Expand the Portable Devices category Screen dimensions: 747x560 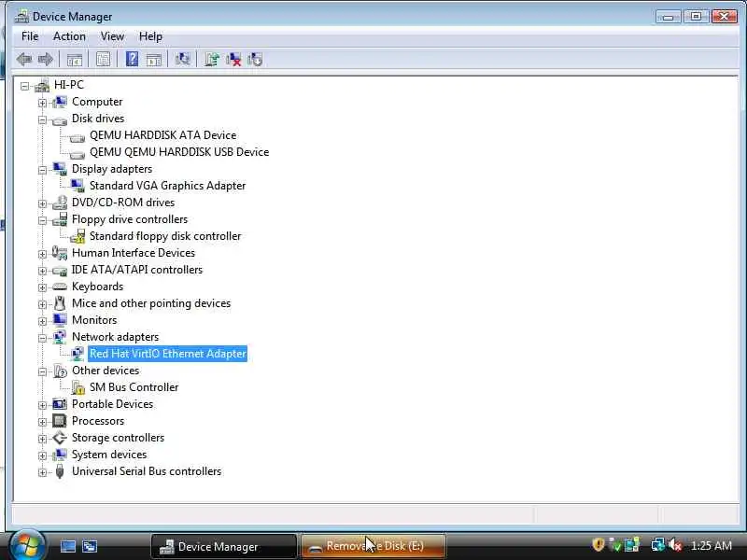click(42, 405)
